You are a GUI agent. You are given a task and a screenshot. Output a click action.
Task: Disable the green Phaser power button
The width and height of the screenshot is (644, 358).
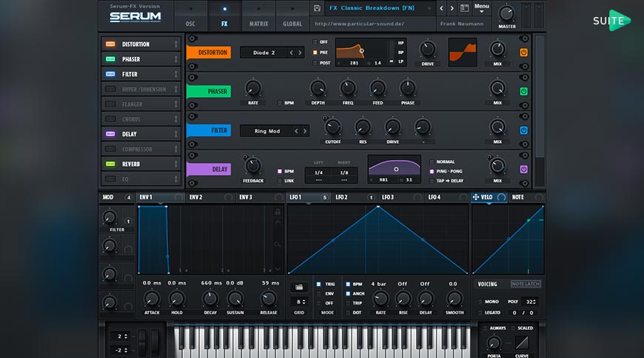pyautogui.click(x=523, y=91)
